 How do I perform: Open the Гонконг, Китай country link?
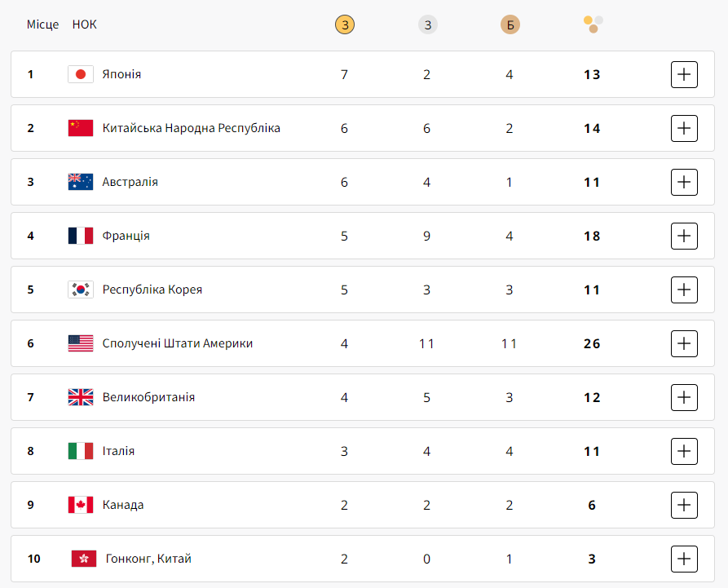click(x=148, y=559)
